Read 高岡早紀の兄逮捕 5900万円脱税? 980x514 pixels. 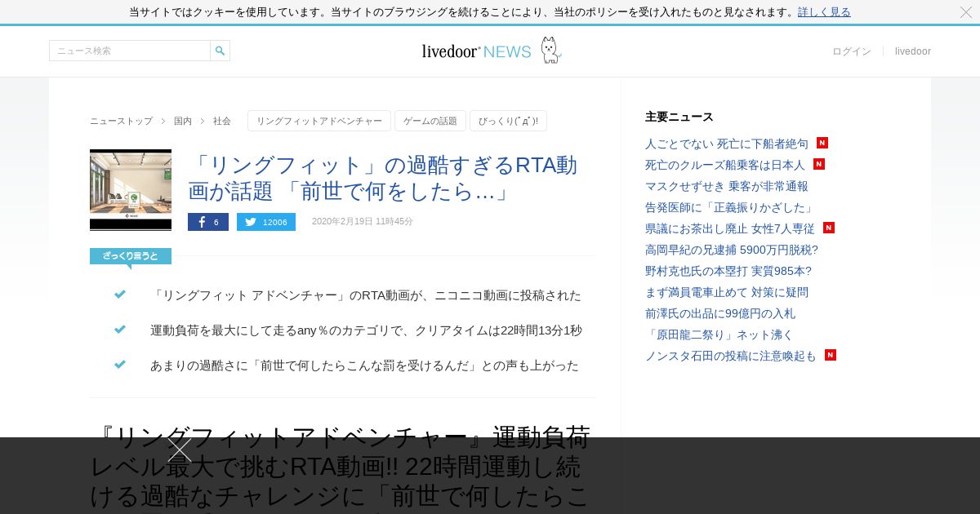732,250
